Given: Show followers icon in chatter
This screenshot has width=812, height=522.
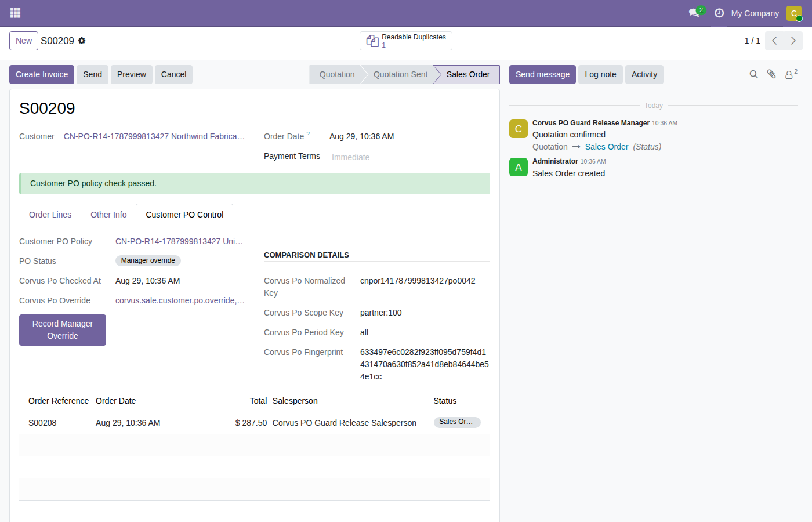Looking at the screenshot, I should (791, 74).
